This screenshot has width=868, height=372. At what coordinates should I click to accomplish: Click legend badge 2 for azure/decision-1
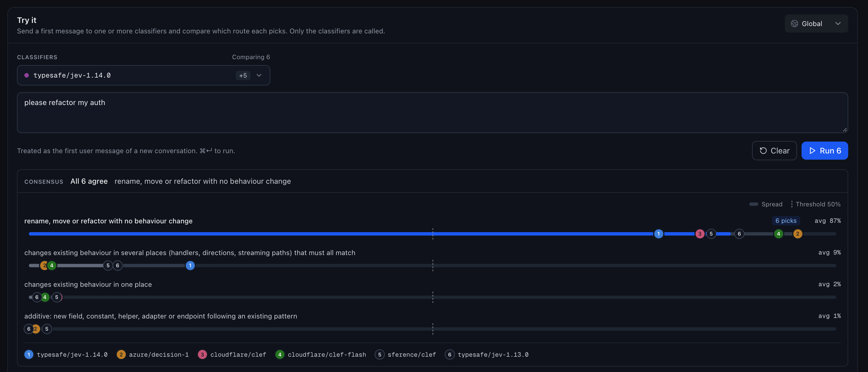[x=121, y=354]
